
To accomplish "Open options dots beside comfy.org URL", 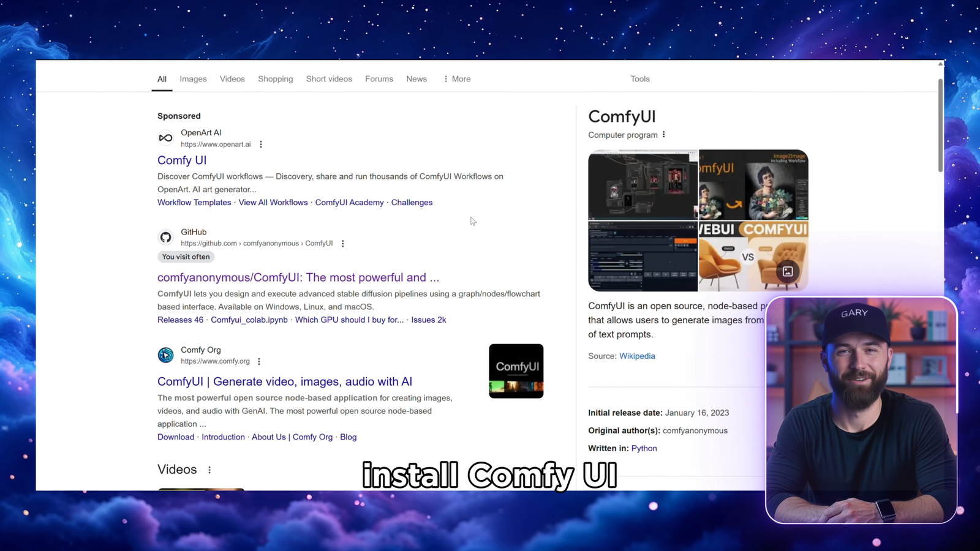I will click(x=259, y=362).
